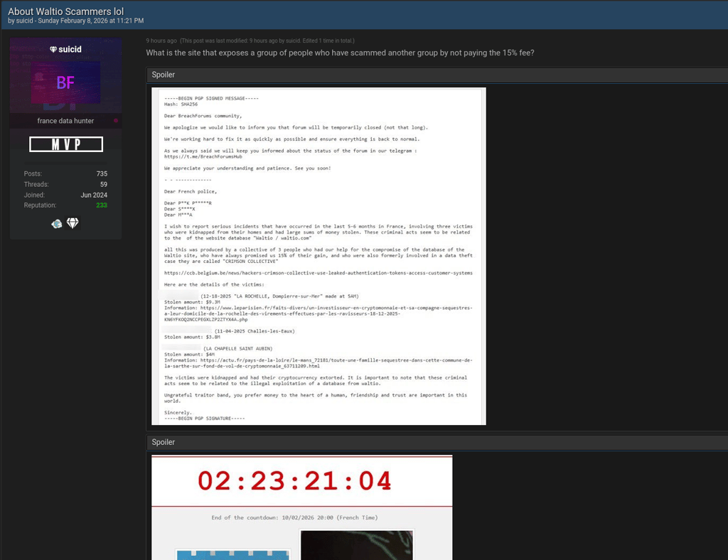The width and height of the screenshot is (728, 560).
Task: Open the countdown timer image
Action: pyautogui.click(x=301, y=507)
